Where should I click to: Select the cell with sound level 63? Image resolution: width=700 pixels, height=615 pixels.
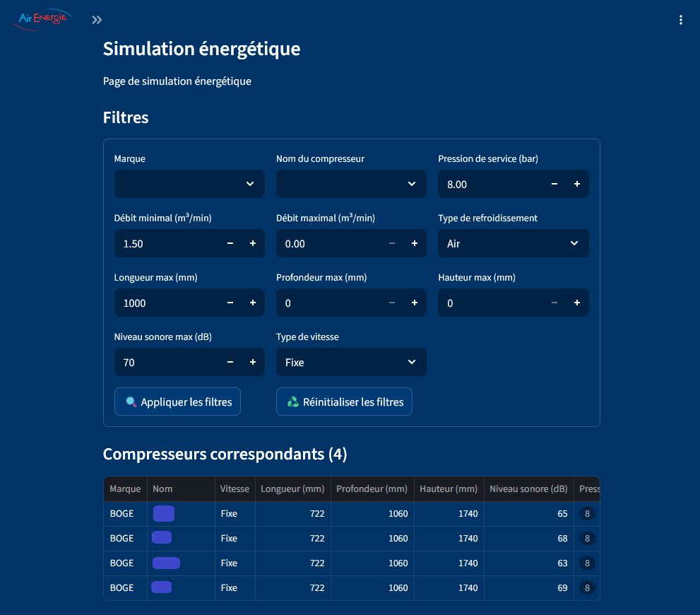click(528, 563)
